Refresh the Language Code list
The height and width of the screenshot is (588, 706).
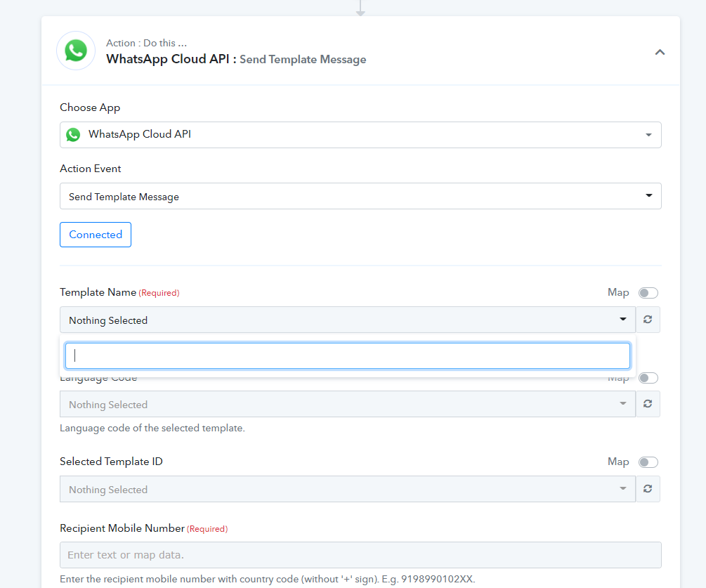coord(648,404)
